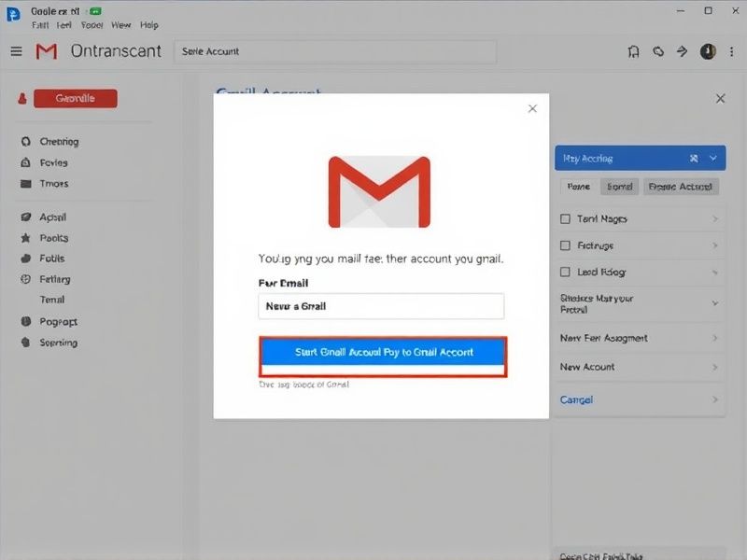747x560 pixels.
Task: Switch to the Frame Actunt tab
Action: (x=681, y=187)
